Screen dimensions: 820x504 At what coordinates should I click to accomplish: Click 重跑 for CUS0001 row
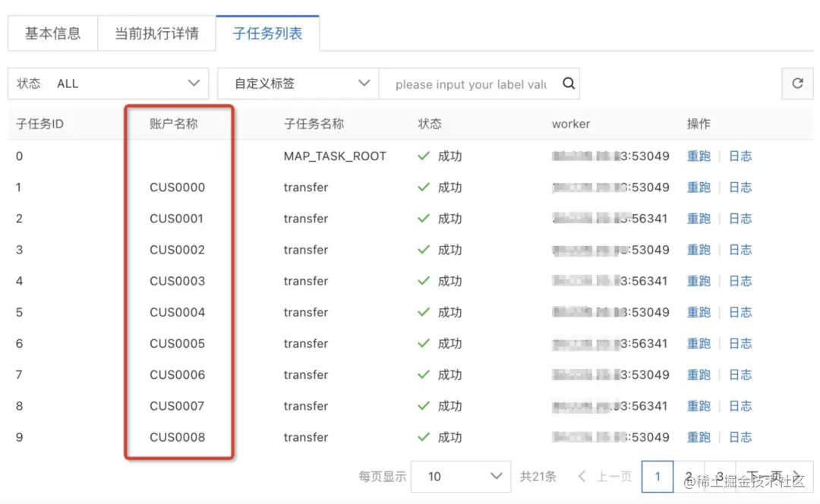tap(699, 219)
